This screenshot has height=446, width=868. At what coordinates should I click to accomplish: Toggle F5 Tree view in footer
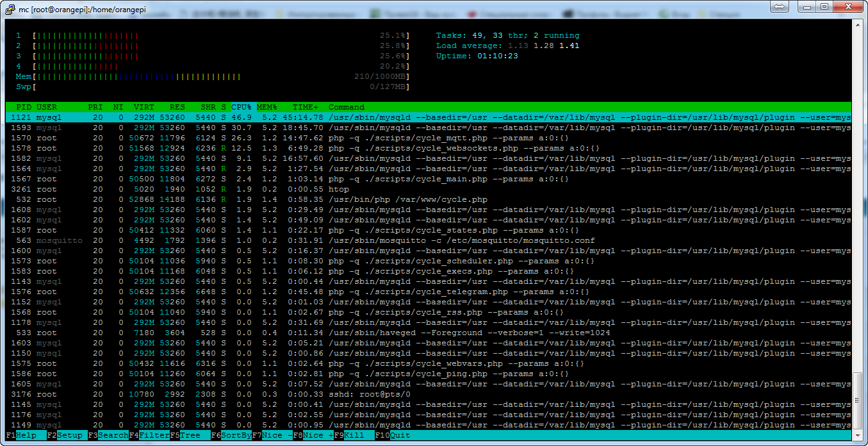[x=190, y=435]
